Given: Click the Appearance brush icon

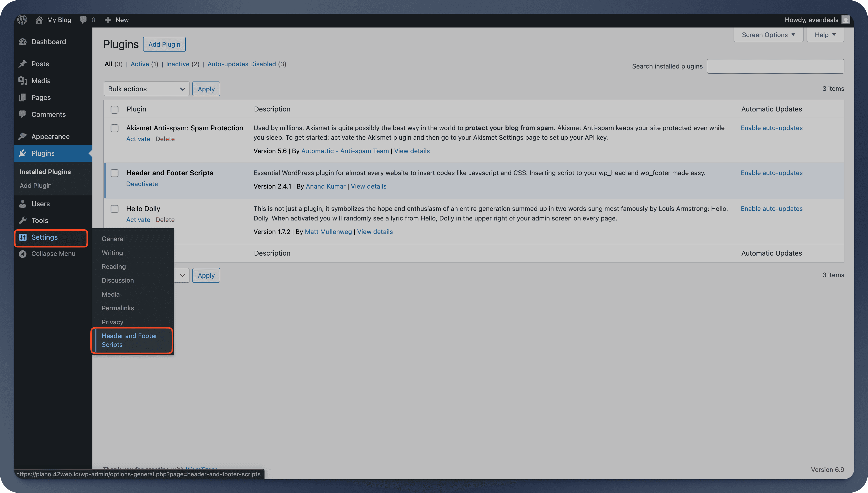Looking at the screenshot, I should click(x=22, y=137).
